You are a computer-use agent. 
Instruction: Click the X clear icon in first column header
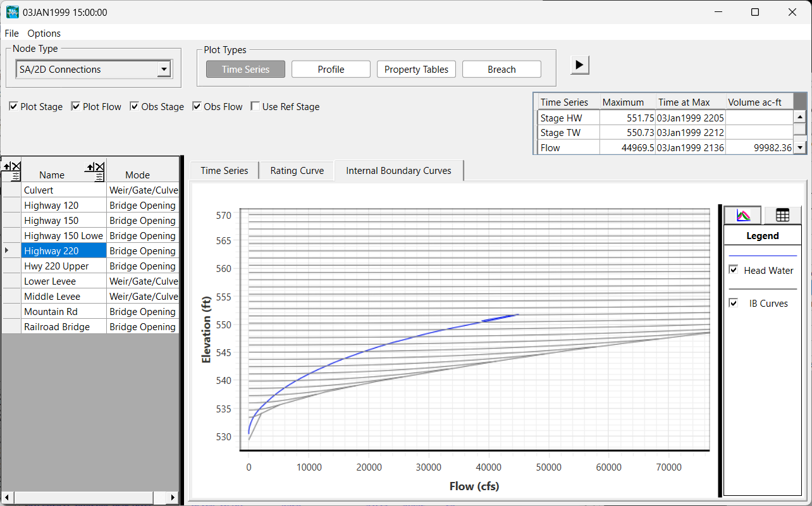16,167
